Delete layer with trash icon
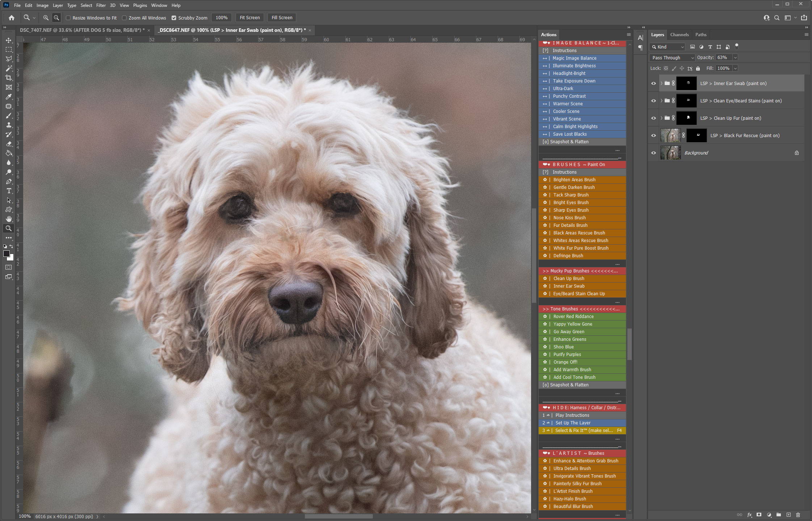 coord(798,515)
